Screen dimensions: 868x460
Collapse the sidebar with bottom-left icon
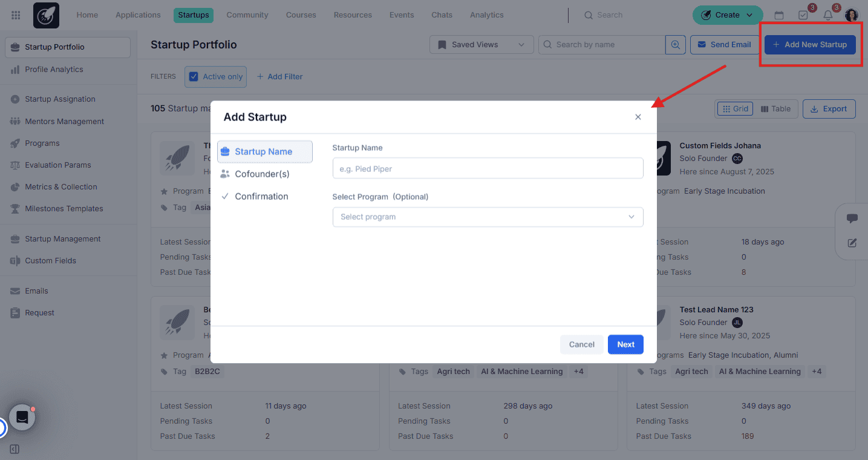[15, 449]
